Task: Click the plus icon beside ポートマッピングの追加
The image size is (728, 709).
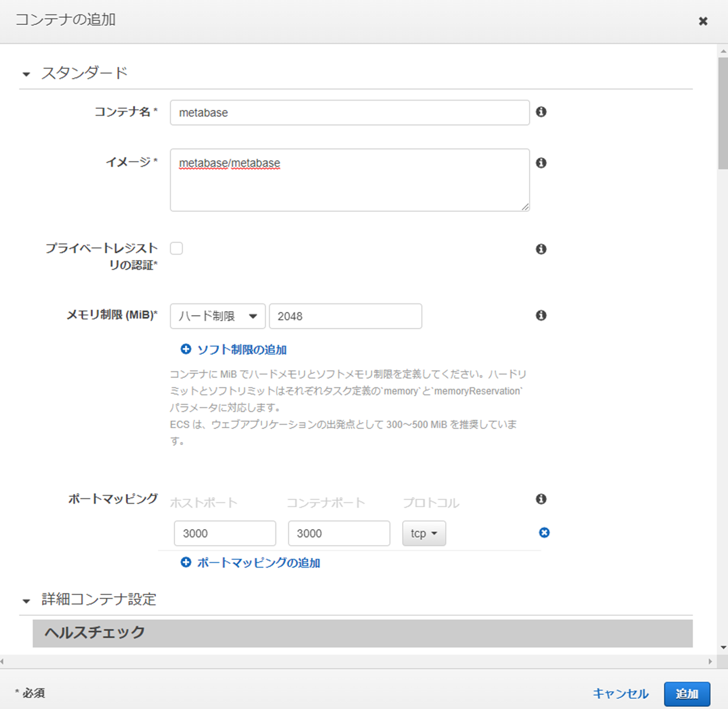Action: [186, 562]
